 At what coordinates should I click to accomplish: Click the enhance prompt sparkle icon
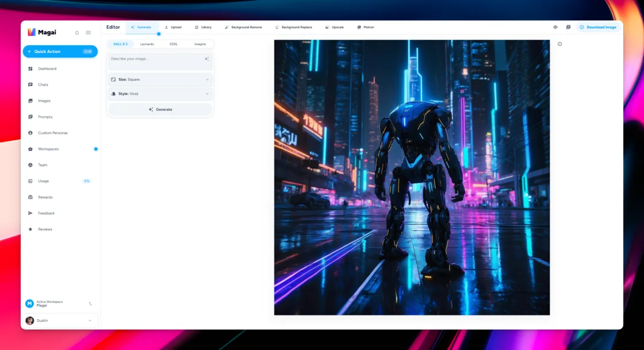(206, 59)
